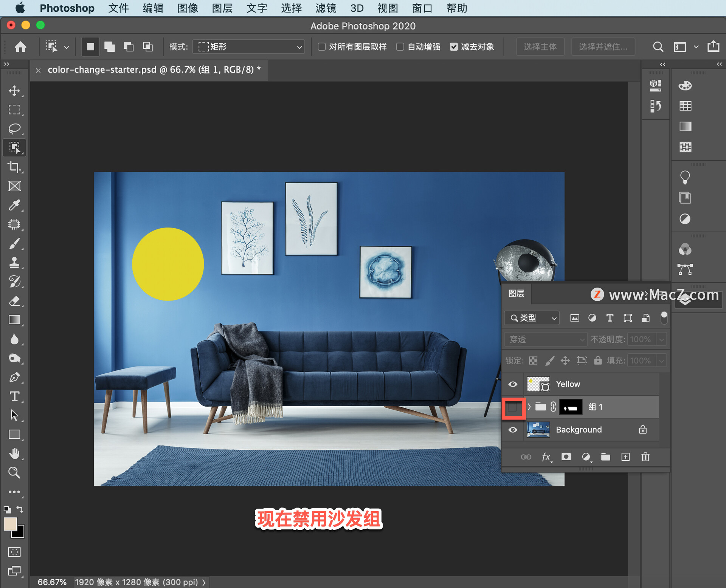Toggle layer filtering on/off switch
This screenshot has height=588, width=726.
(664, 317)
